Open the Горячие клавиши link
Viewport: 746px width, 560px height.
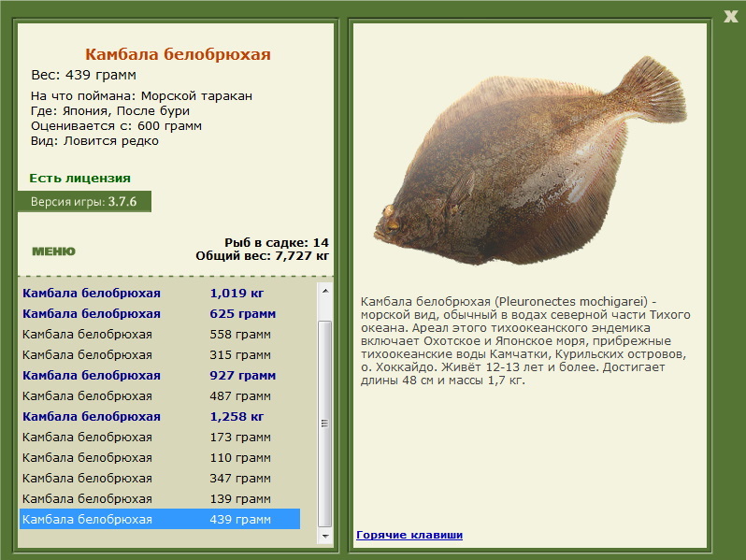coord(409,535)
